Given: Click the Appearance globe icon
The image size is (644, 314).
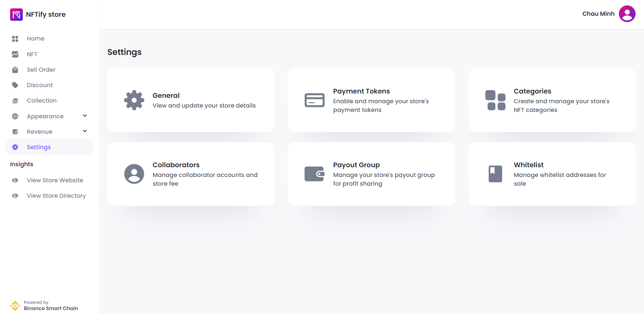Looking at the screenshot, I should point(15,116).
